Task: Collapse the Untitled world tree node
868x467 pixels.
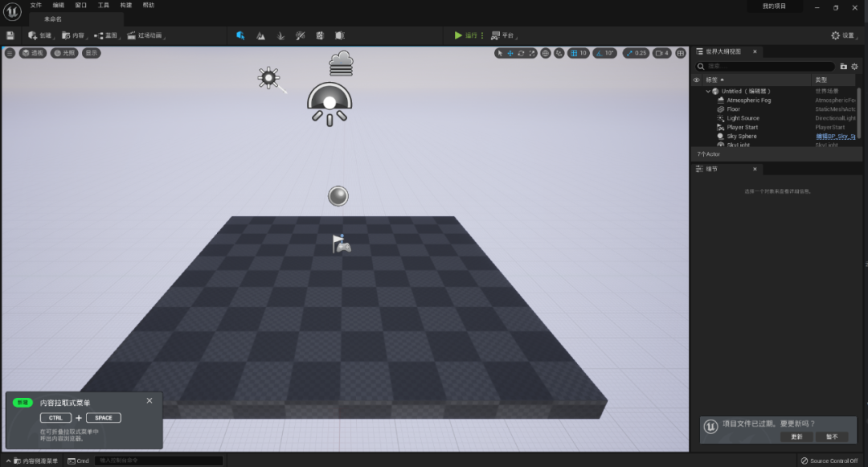Action: [x=708, y=92]
